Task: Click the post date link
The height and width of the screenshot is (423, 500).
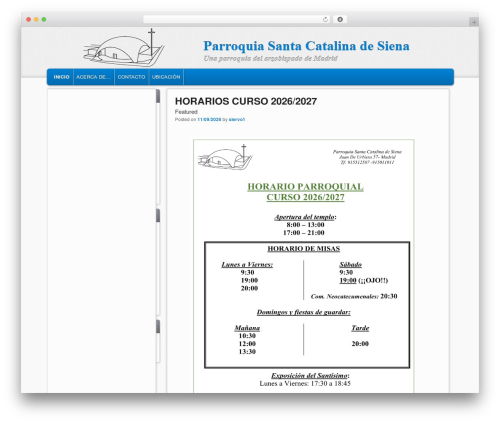Action: tap(209, 119)
